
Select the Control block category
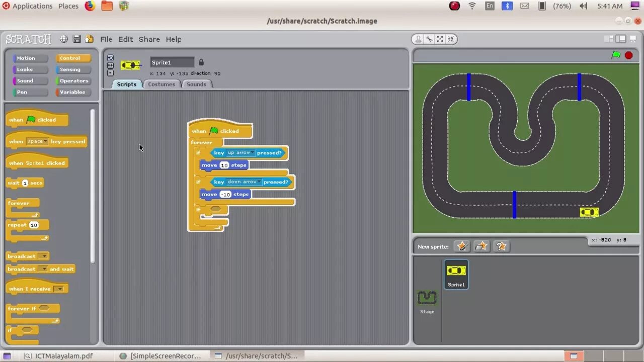(x=73, y=58)
